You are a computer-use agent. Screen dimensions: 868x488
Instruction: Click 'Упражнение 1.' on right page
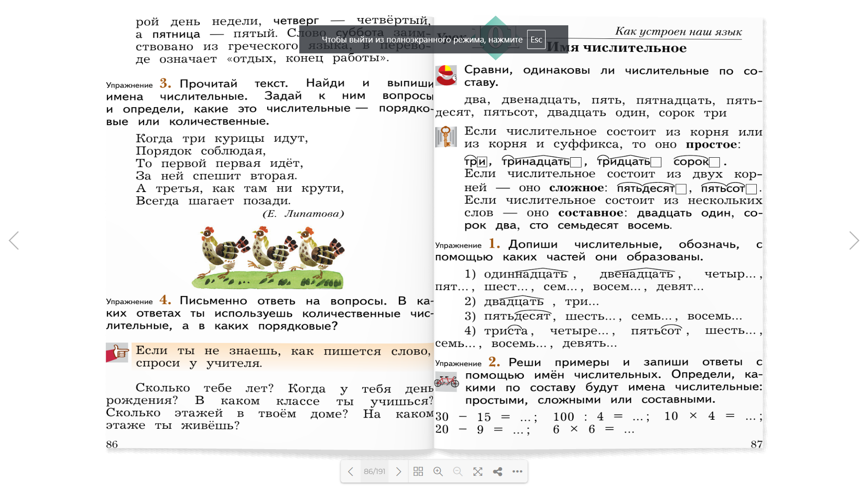coord(467,244)
